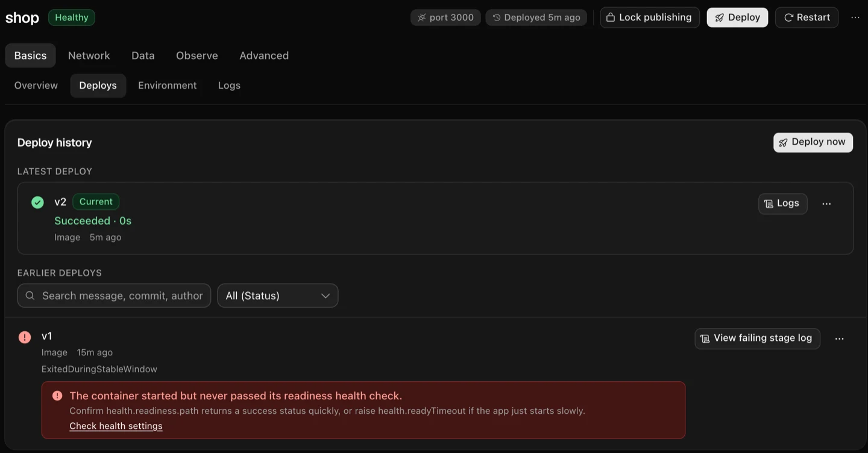Click the Healthy status badge

pos(72,17)
